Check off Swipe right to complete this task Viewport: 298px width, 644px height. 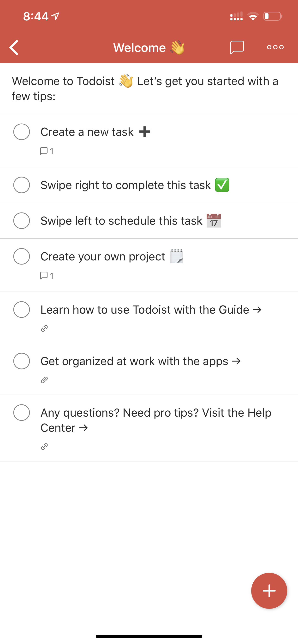[x=22, y=185]
